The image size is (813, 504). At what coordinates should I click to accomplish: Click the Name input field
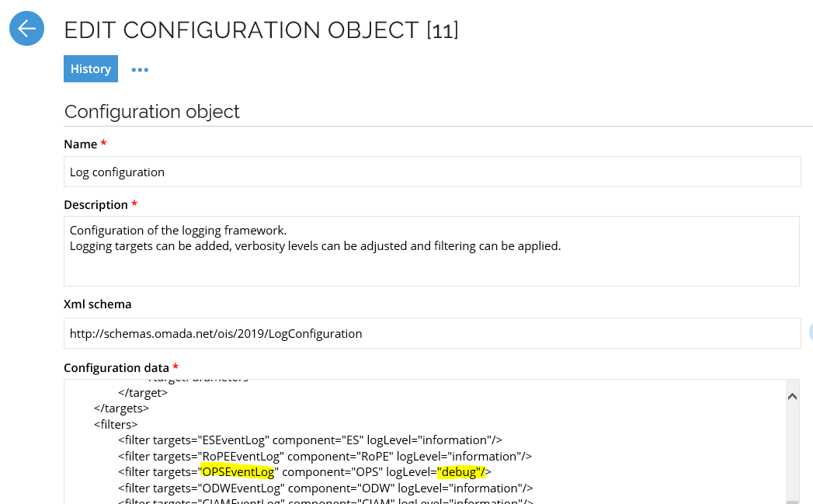tap(432, 172)
